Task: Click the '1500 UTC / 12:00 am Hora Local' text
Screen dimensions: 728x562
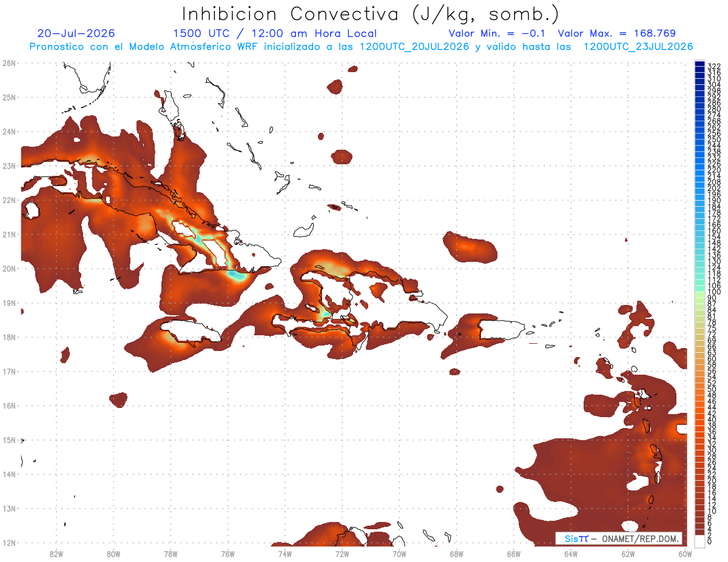Action: pyautogui.click(x=275, y=33)
